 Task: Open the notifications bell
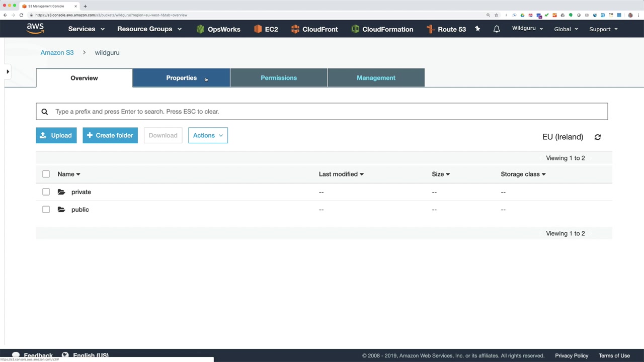point(497,29)
